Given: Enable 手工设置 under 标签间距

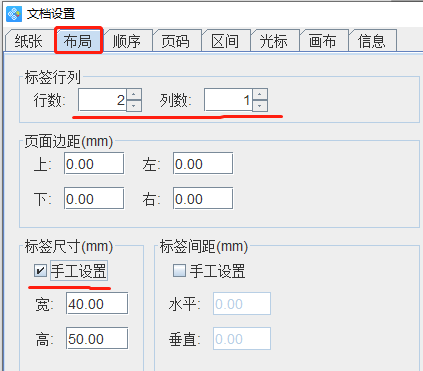Looking at the screenshot, I should coord(179,270).
